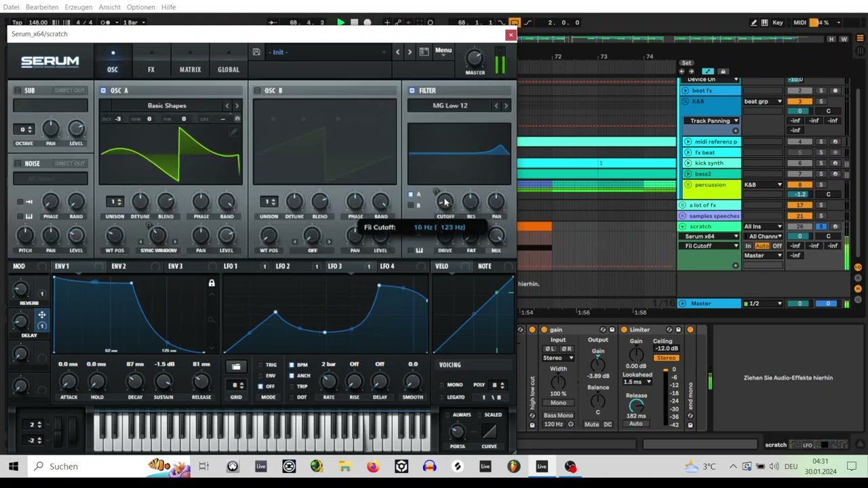Open the Track Panning automation dropdown
The width and height of the screenshot is (868, 488).
(711, 121)
